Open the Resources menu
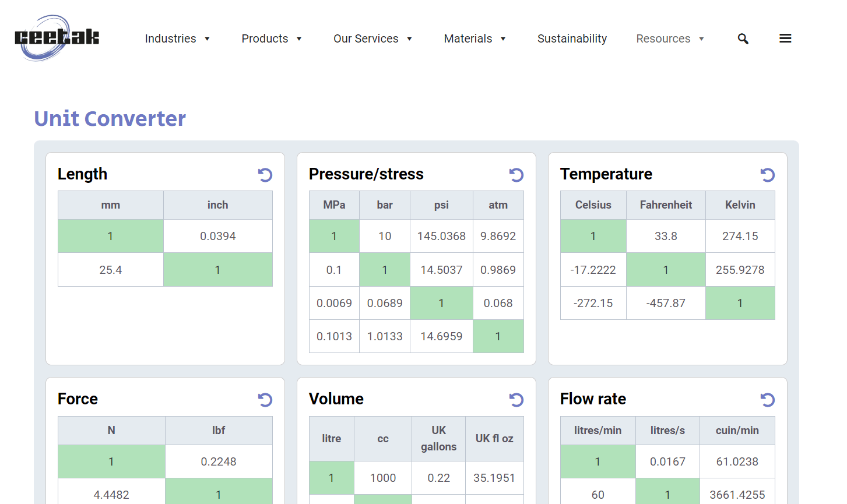Viewport: 847px width, 504px height. pos(670,38)
